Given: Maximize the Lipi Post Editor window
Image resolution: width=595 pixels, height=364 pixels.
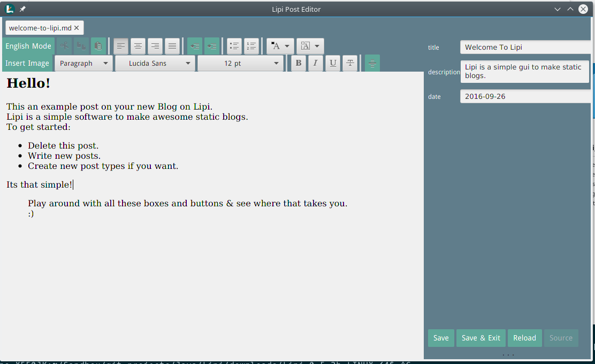Looking at the screenshot, I should [x=570, y=9].
